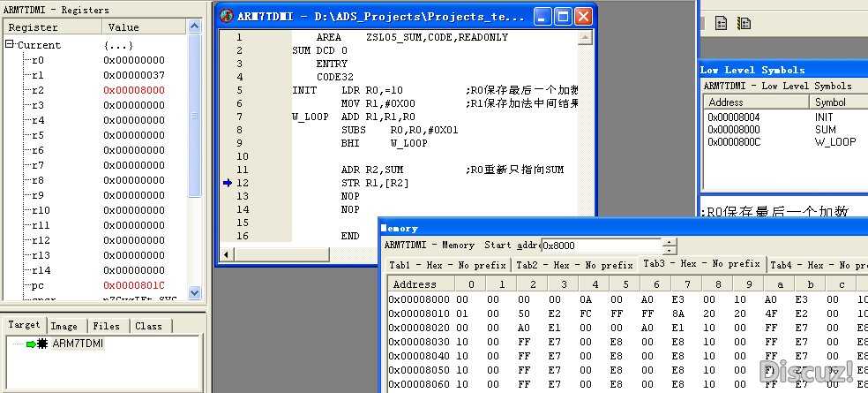Click Symbol column header in Low Level Symbols
Image resolution: width=868 pixels, height=393 pixels.
tap(839, 102)
